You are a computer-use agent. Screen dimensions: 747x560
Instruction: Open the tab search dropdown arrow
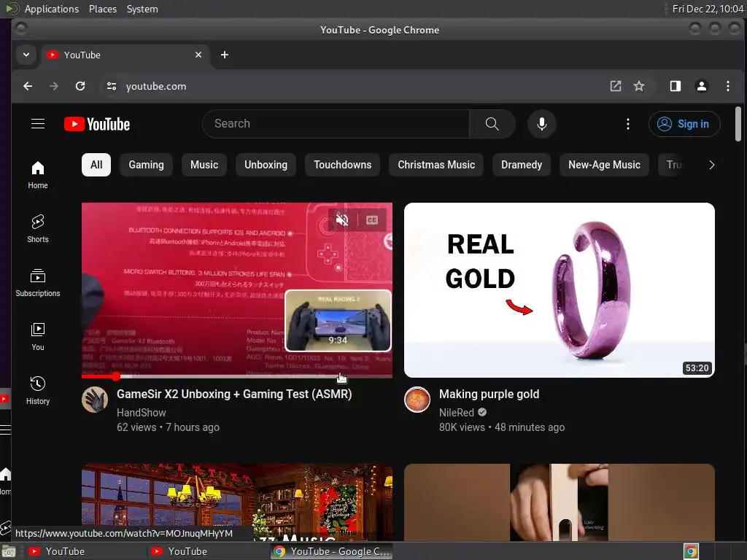click(x=26, y=55)
